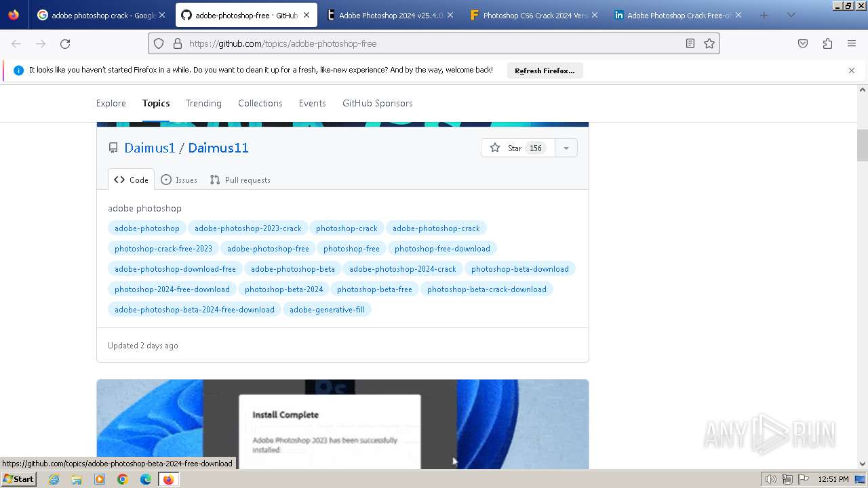Close the adobe photoshop crack Google tab

coord(162,15)
